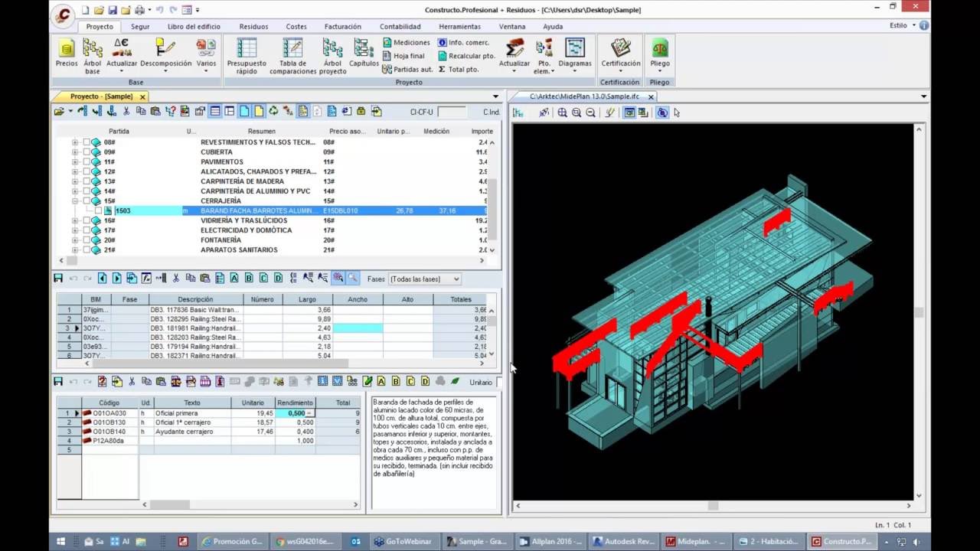The width and height of the screenshot is (980, 551).
Task: Expand chapter 08# REVESTIMIENTOS tree node
Action: pyautogui.click(x=75, y=142)
